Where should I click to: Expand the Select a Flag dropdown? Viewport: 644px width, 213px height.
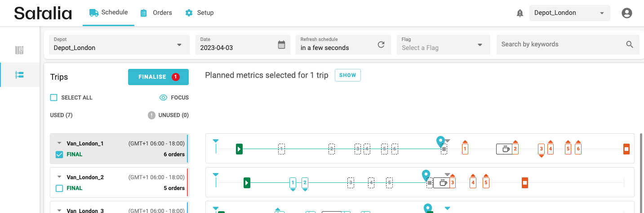442,44
